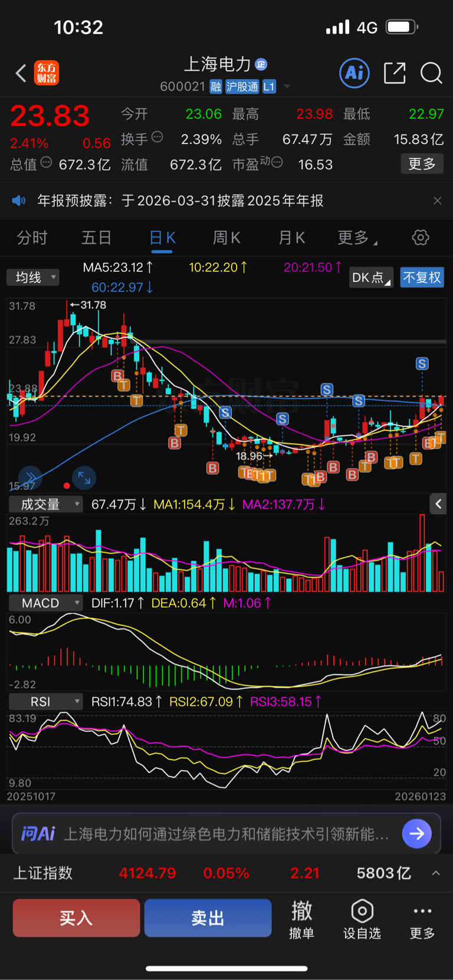Tap the 沪股通 badge
The width and height of the screenshot is (453, 980).
tap(242, 87)
